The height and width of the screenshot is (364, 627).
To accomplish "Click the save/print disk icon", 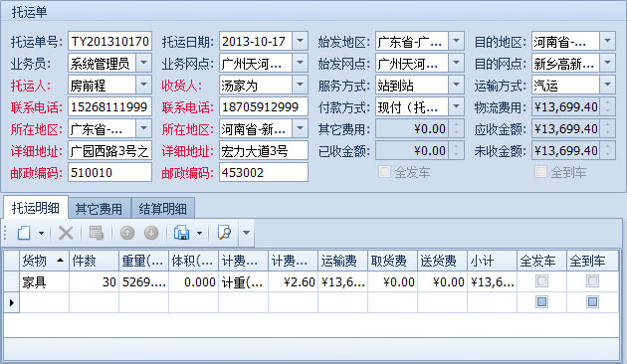I will click(x=181, y=233).
